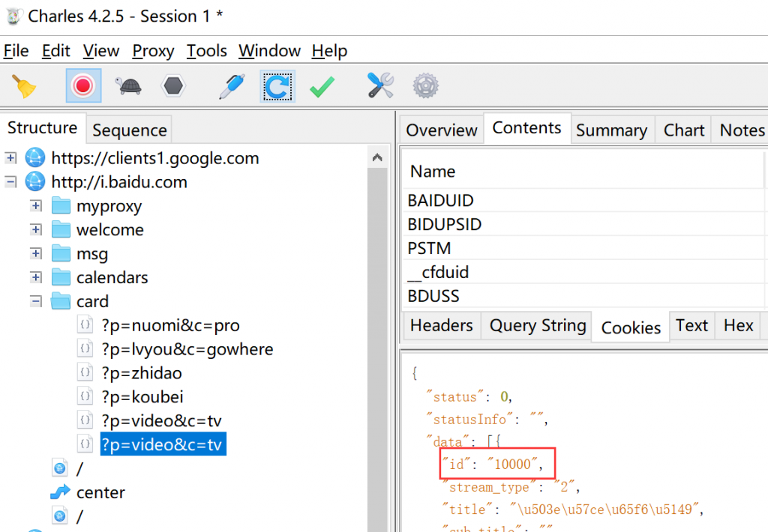Click the card folder icon
This screenshot has height=532, width=768.
click(61, 301)
